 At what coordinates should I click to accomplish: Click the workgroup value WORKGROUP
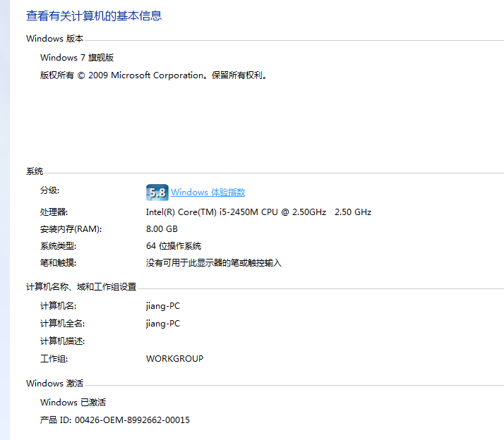(174, 359)
